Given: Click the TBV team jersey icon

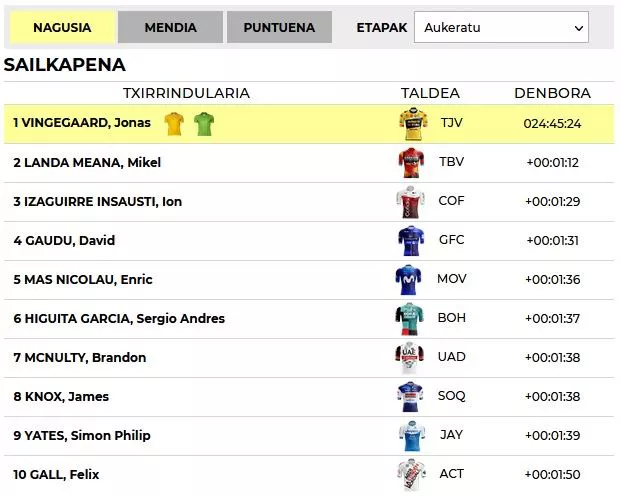Looking at the screenshot, I should (x=411, y=163).
